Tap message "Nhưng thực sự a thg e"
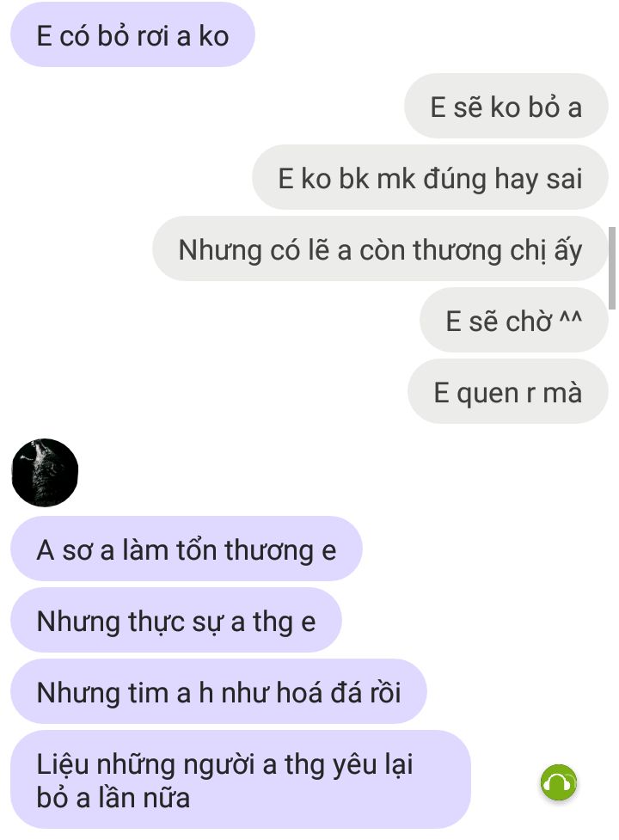The image size is (619, 840). 176,621
